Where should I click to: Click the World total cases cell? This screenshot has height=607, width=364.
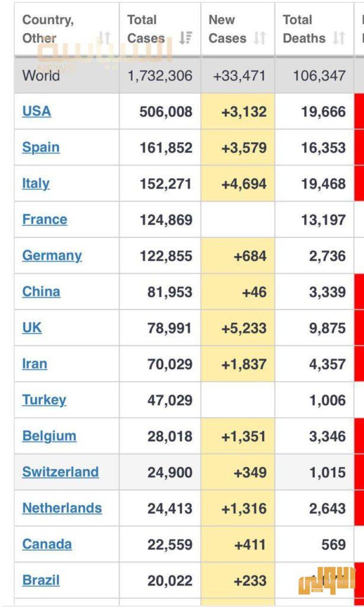click(x=160, y=76)
